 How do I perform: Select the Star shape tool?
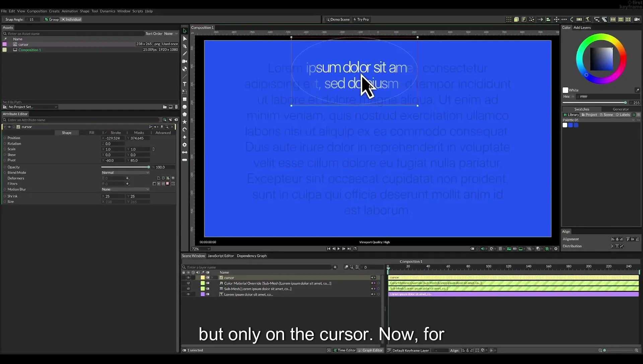[185, 122]
